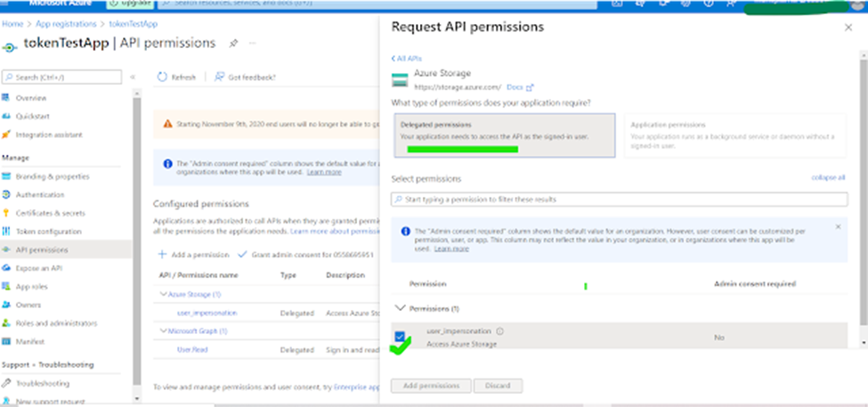Viewport: 868px width, 407px height.
Task: Click Got feedback? in the toolbar
Action: [x=245, y=77]
